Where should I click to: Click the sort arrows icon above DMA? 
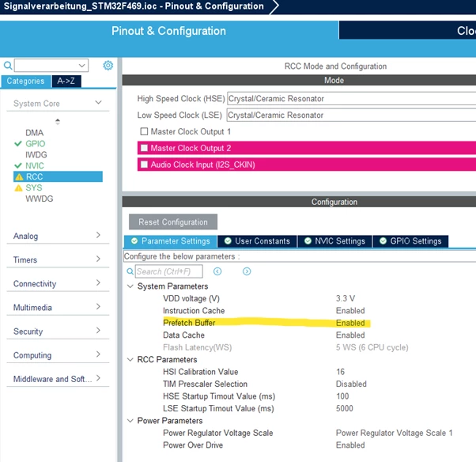pos(58,122)
